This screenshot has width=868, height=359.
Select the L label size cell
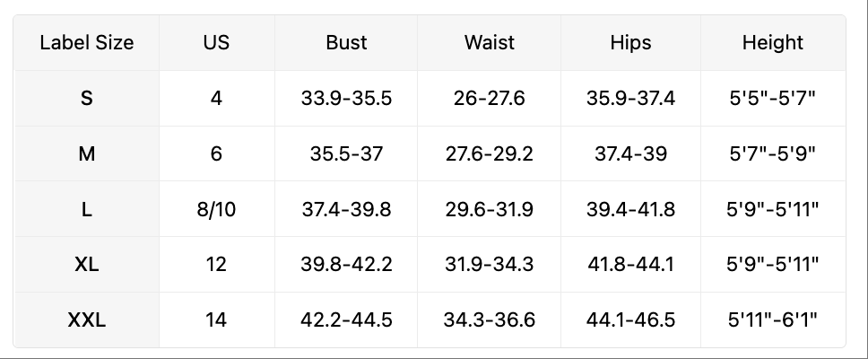tap(87, 209)
